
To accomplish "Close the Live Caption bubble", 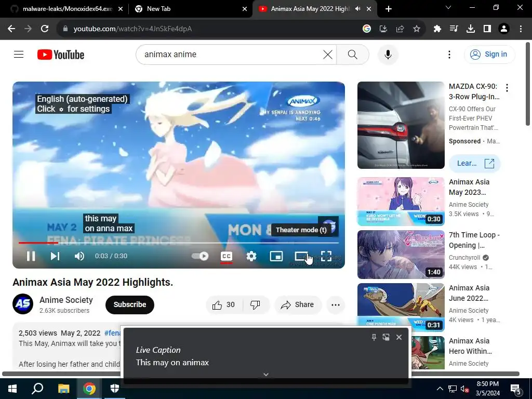I will pos(399,337).
